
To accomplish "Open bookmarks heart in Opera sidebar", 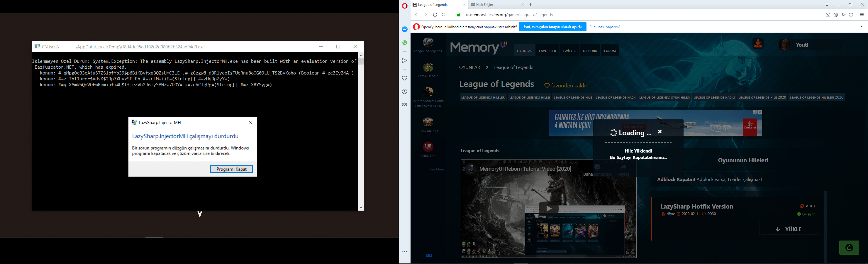I will 405,78.
